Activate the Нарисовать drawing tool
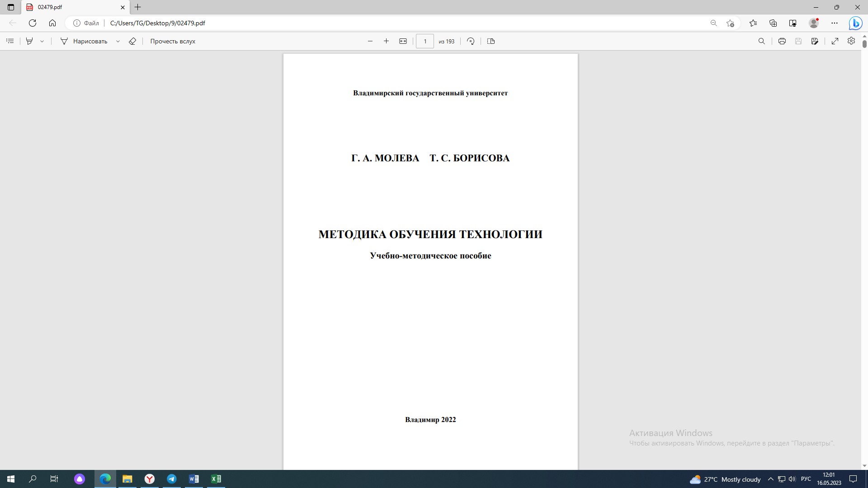Image resolution: width=868 pixels, height=488 pixels. click(x=84, y=41)
